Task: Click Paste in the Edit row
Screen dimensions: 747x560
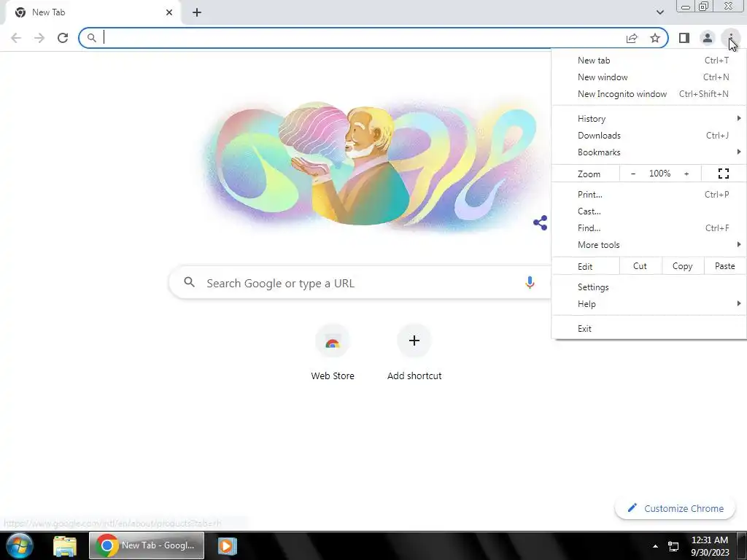Action: point(724,266)
